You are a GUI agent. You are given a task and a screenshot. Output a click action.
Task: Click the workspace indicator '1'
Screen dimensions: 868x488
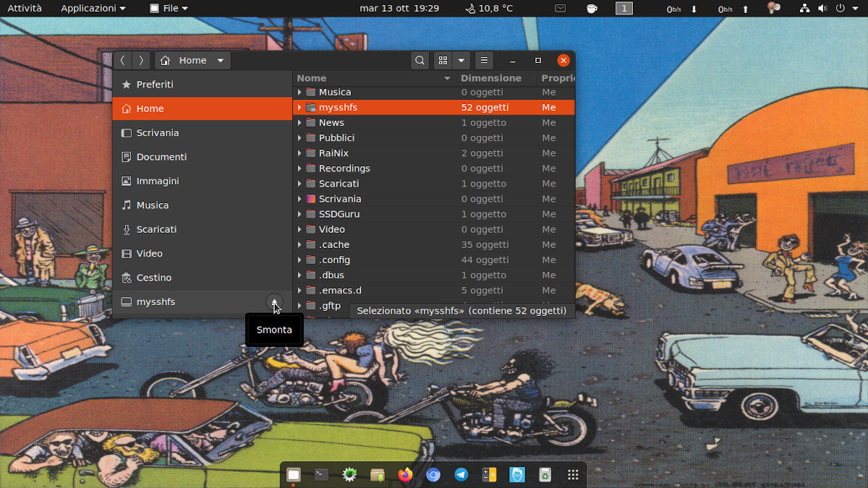(624, 9)
